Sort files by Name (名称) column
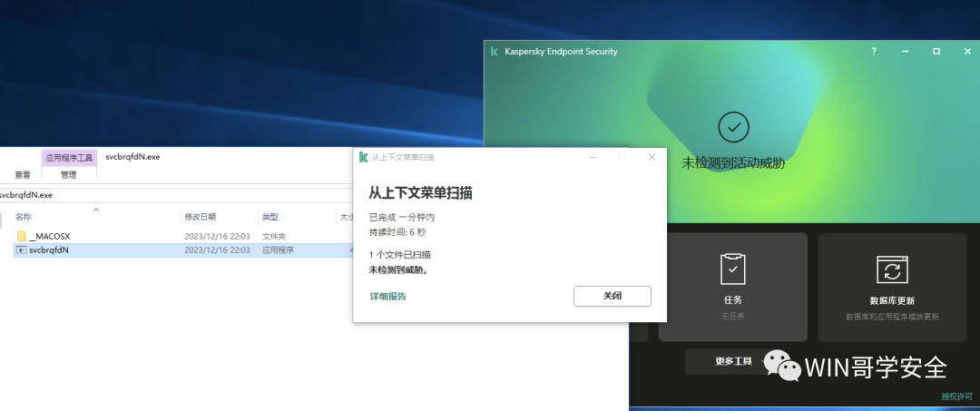The width and height of the screenshot is (980, 411). [x=24, y=217]
